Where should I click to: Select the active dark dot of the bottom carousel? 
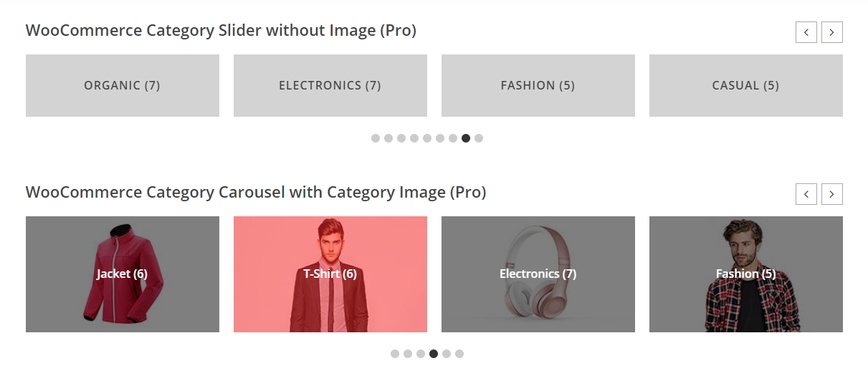pos(434,354)
